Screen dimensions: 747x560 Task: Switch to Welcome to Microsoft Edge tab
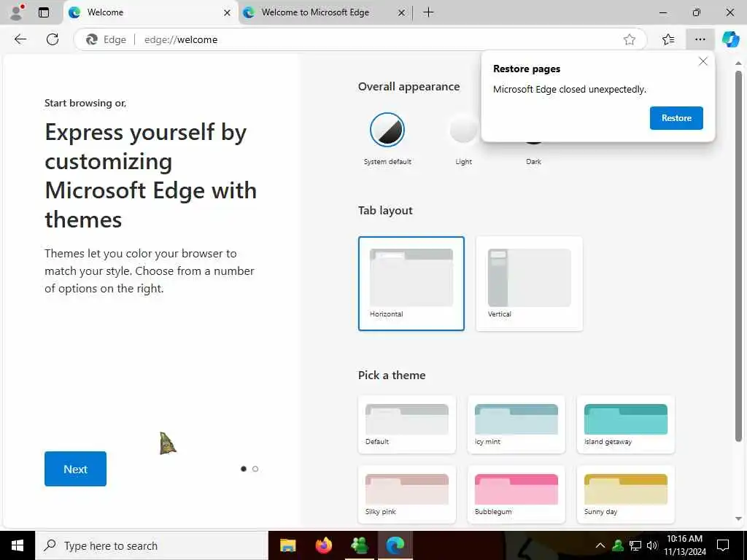tap(325, 13)
